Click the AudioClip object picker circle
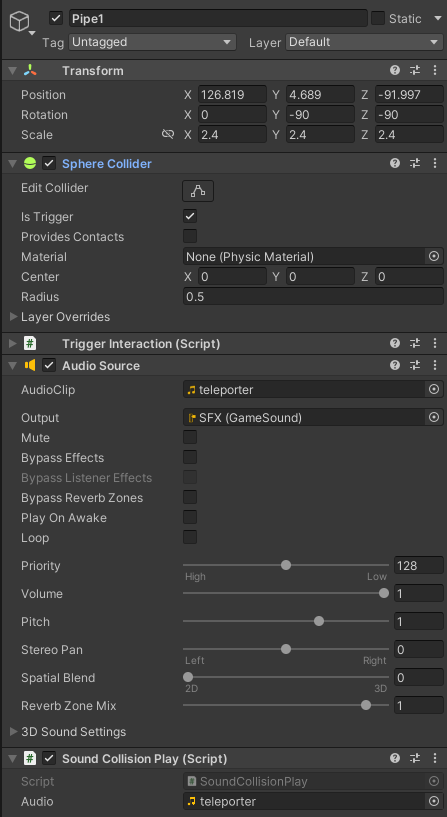The image size is (447, 817). tap(433, 389)
